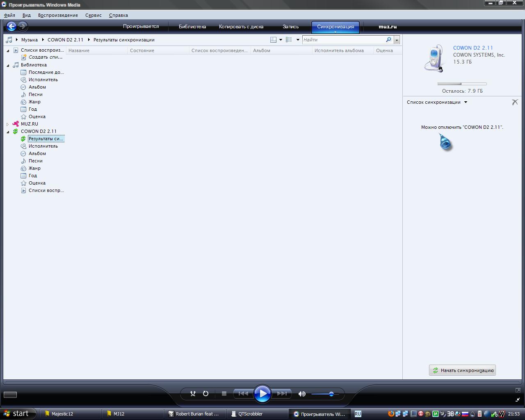The height and width of the screenshot is (420, 525).
Task: Click the layout options icon
Action: [x=273, y=40]
